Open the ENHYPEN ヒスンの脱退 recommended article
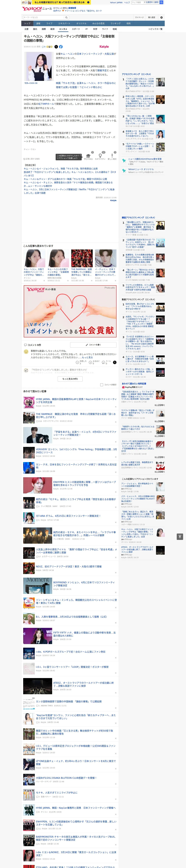Screen dimensions: 186x868 84,483
